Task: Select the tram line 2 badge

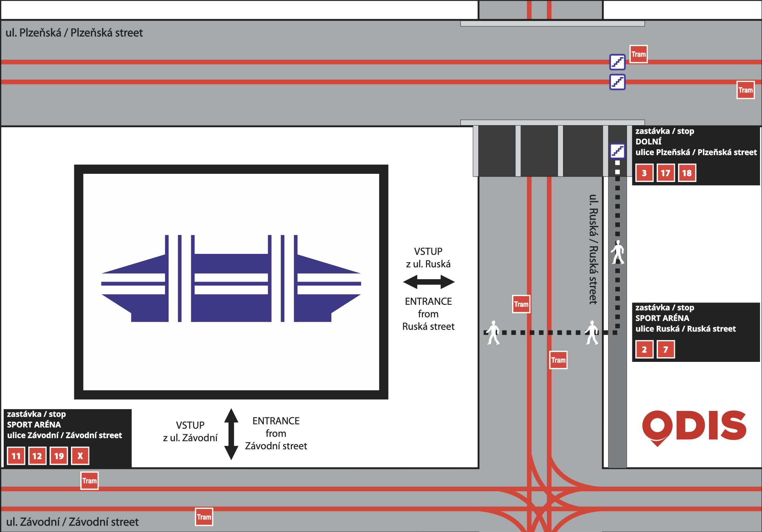Action: coord(644,349)
